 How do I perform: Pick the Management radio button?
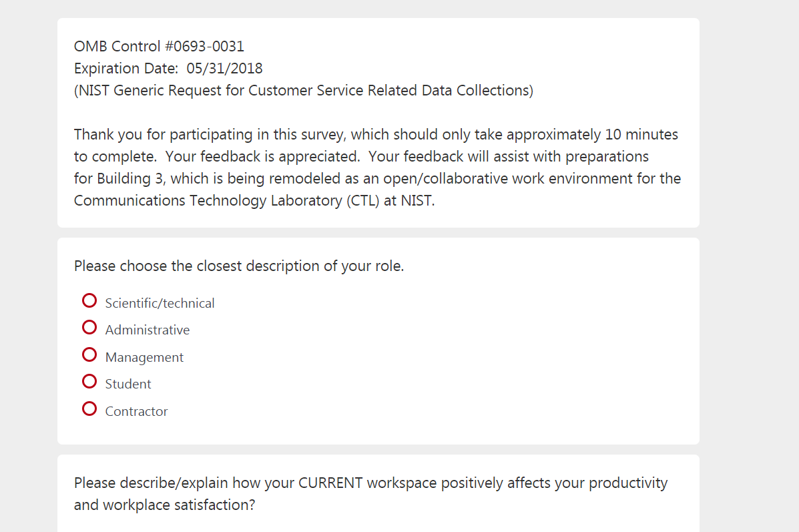[89, 355]
